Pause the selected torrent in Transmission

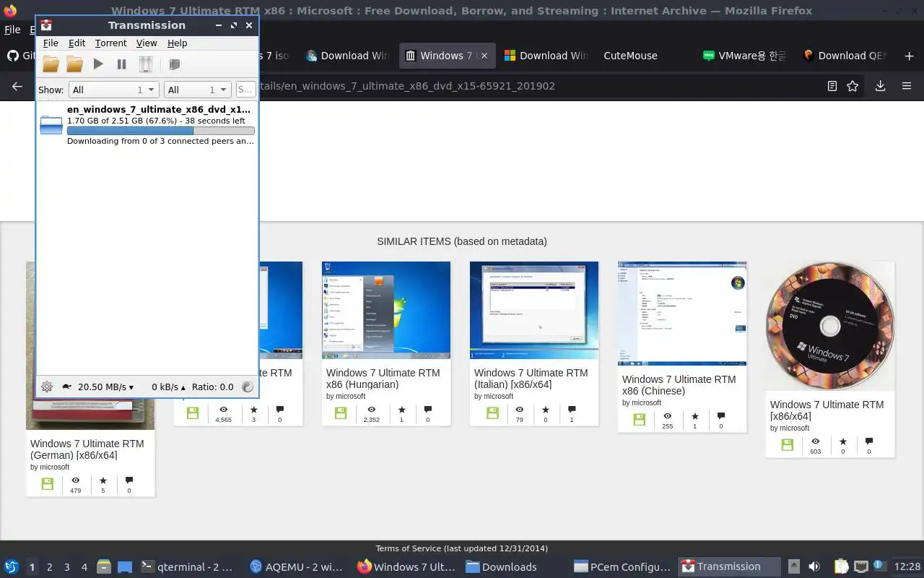121,64
